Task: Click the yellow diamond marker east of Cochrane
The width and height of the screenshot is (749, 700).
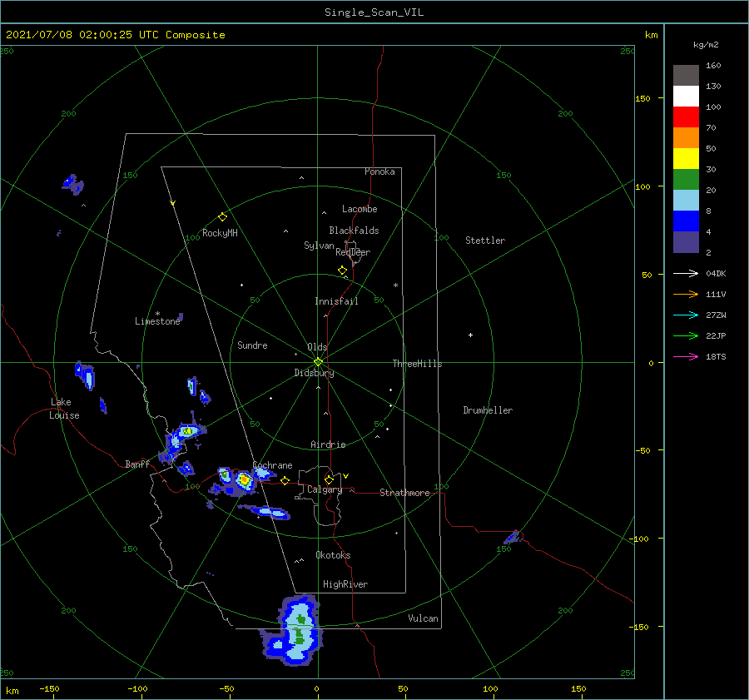Action: (285, 480)
